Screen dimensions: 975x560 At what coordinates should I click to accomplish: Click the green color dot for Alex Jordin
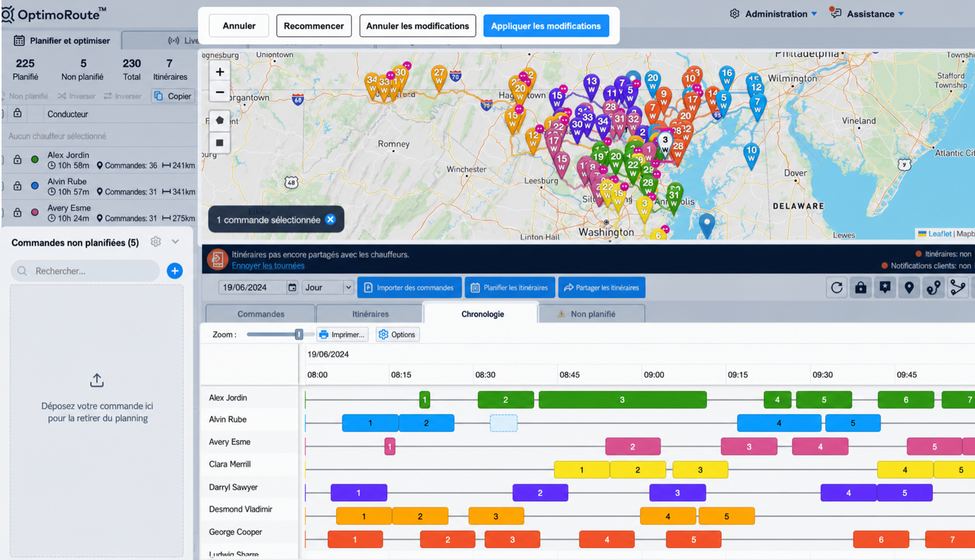click(35, 160)
